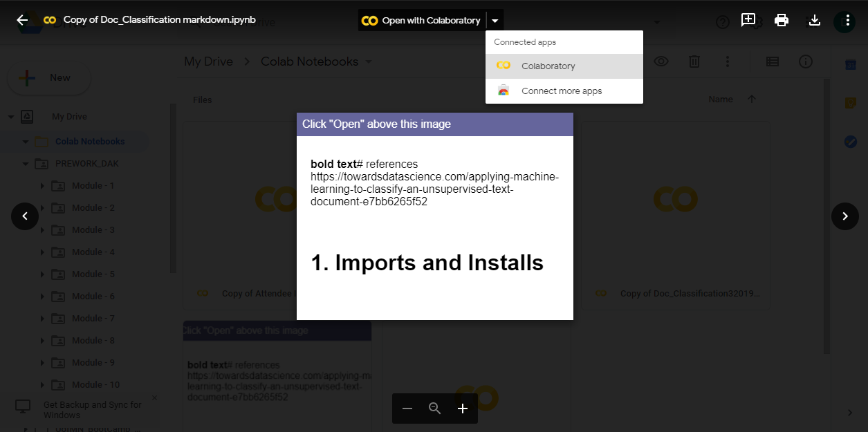The height and width of the screenshot is (432, 868).
Task: Click My Drive in the breadcrumb
Action: pos(208,62)
